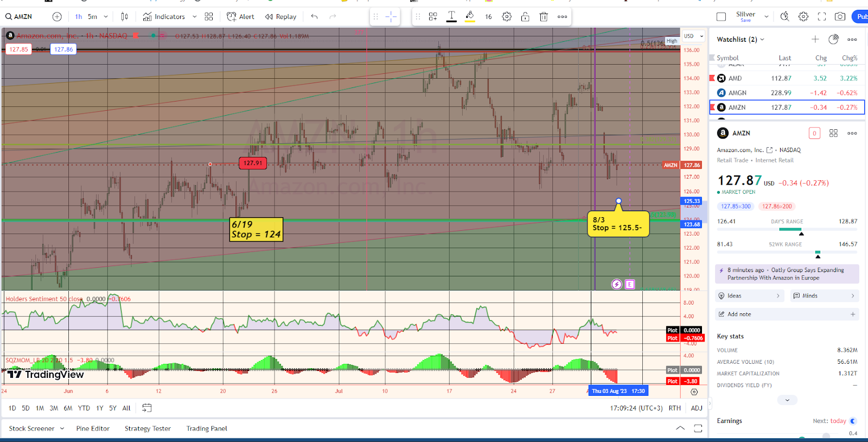The width and height of the screenshot is (868, 442).
Task: Open the Indicators dialog
Action: 164,17
